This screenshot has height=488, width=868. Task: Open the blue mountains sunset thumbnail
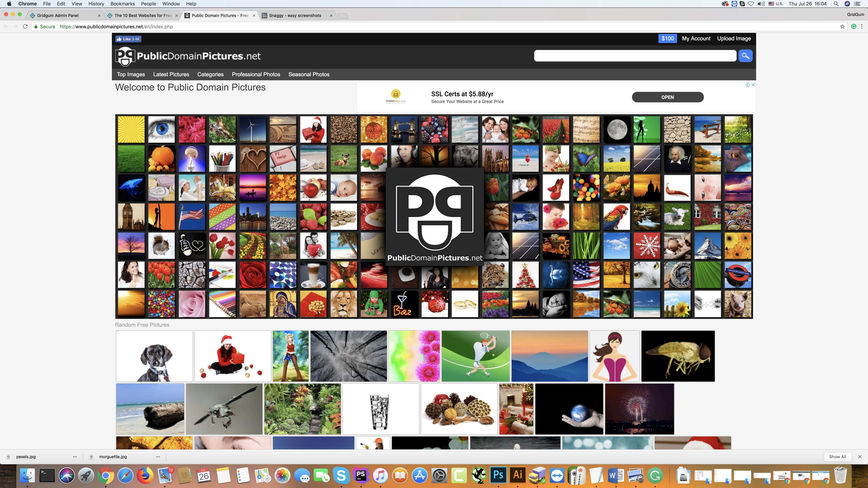click(550, 356)
